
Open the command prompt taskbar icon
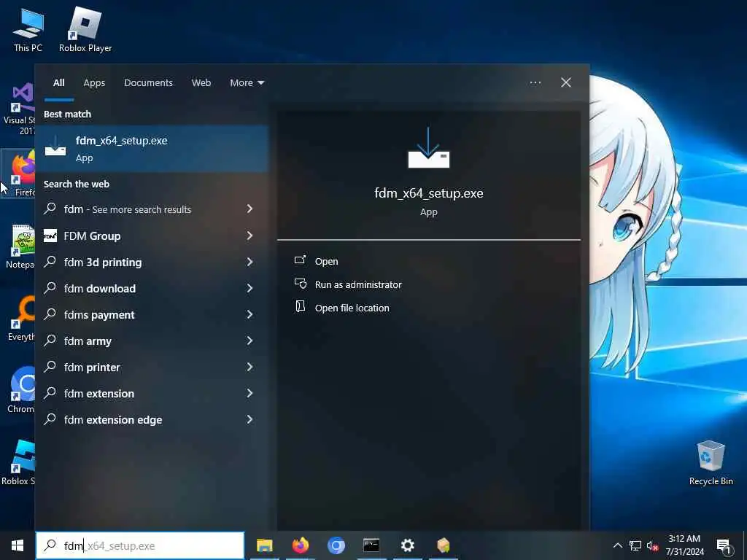[x=371, y=545]
